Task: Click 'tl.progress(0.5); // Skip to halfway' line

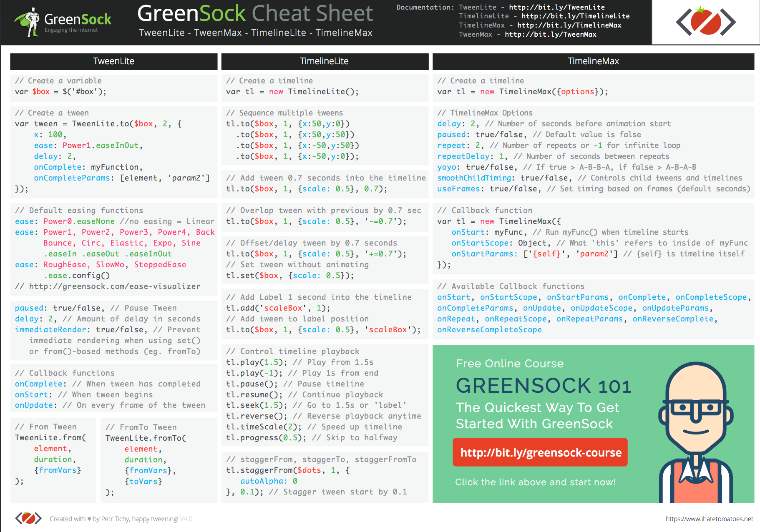Action: pyautogui.click(x=312, y=438)
